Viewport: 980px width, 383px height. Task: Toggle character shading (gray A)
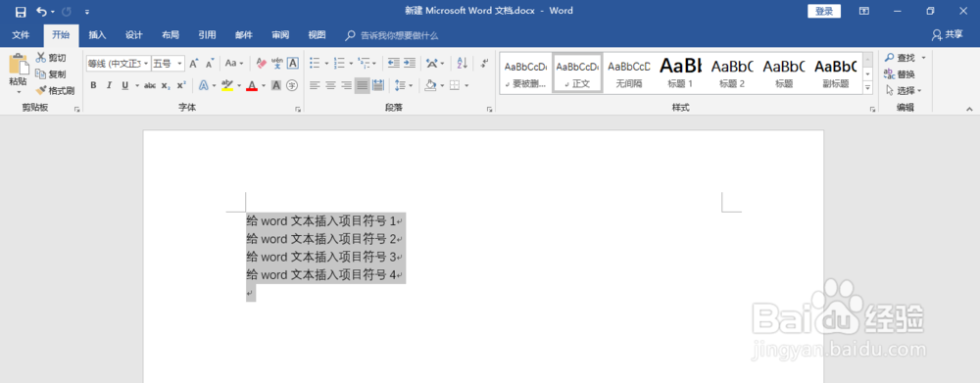pos(276,85)
